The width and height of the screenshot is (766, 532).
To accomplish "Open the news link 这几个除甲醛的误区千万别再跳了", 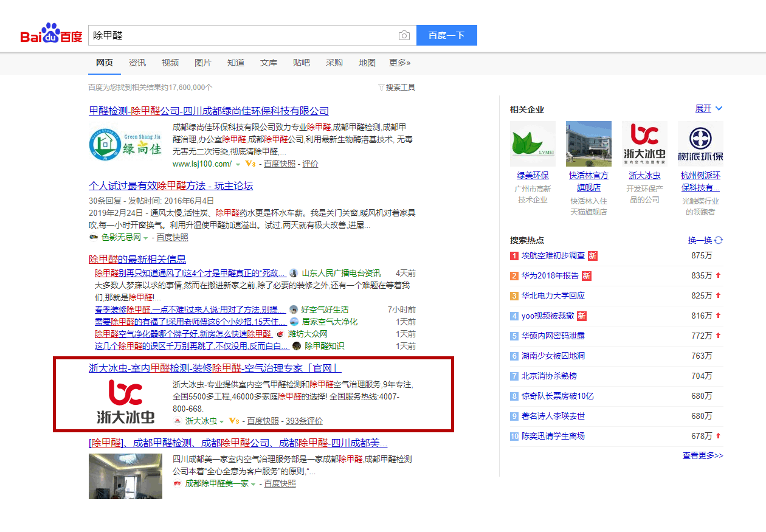I will [191, 346].
